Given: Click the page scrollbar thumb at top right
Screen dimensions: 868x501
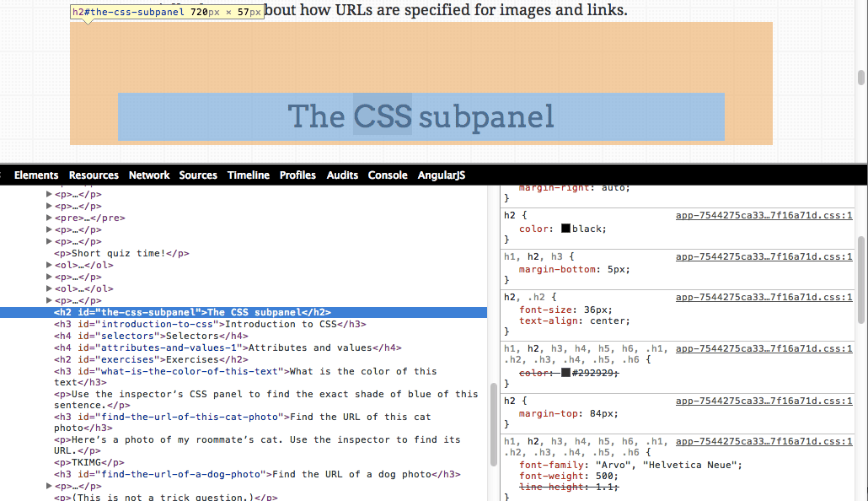Looking at the screenshot, I should point(860,78).
